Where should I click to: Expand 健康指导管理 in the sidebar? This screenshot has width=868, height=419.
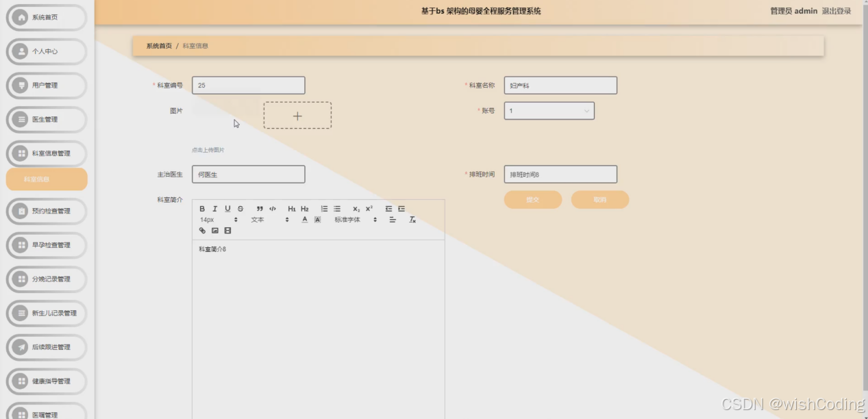pos(47,381)
